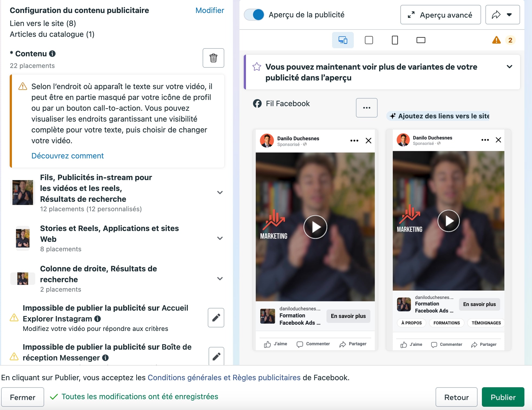Close the left ad preview with X
The width and height of the screenshot is (532, 410).
pos(368,141)
